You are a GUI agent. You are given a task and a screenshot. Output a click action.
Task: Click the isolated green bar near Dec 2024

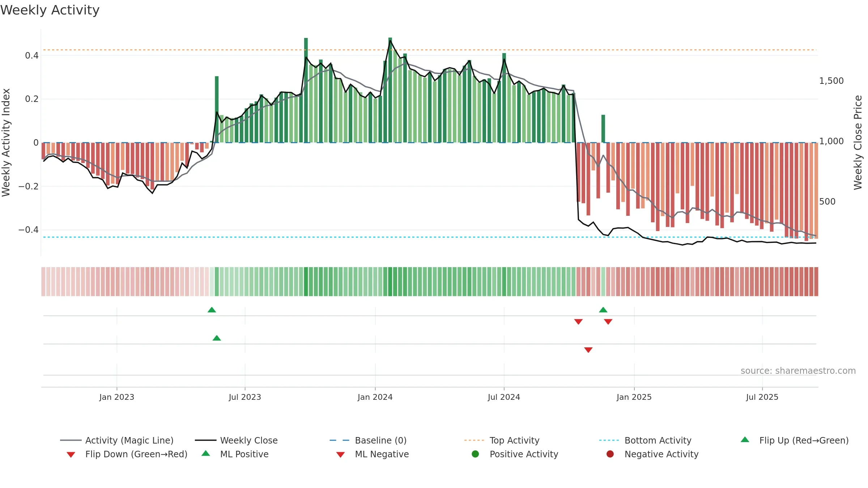click(x=603, y=129)
